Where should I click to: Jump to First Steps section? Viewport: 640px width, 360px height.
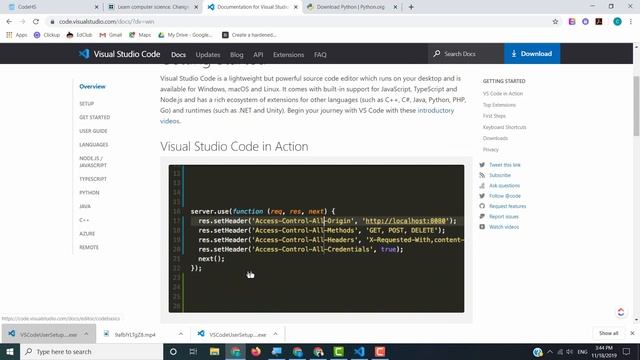pos(494,116)
